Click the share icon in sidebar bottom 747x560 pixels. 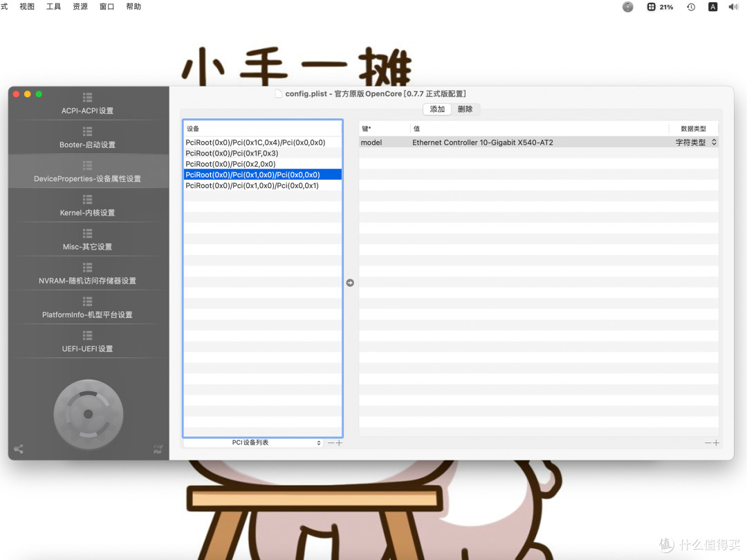click(x=19, y=449)
